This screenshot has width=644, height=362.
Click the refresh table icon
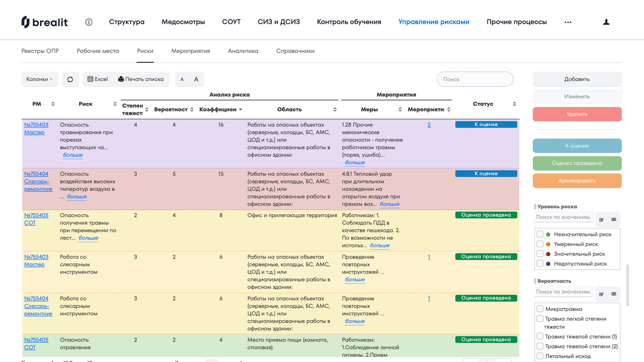pos(70,79)
